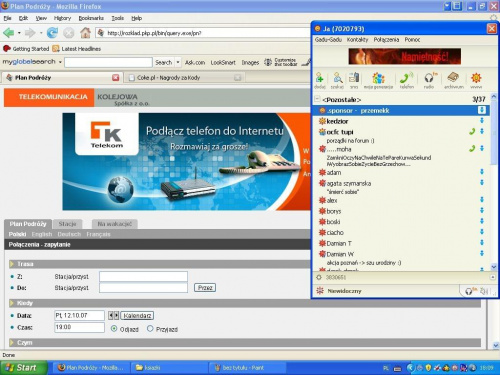Screen dimensions: 500x375
Task: Open the Bookmarks menu in Firefox
Action: pos(91,18)
